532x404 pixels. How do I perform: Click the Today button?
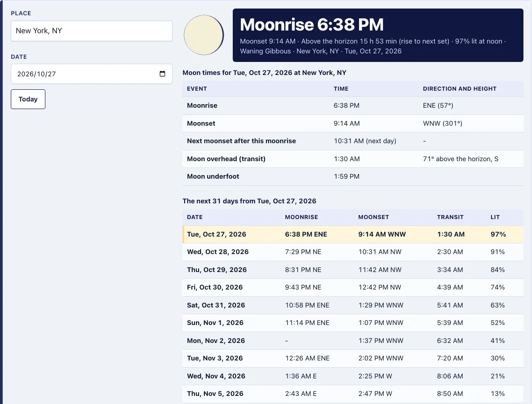(x=28, y=99)
